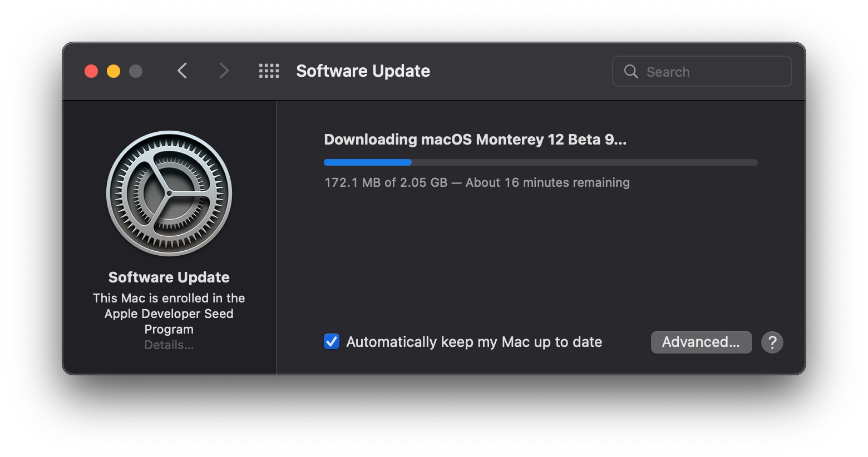Click the gray zoom window button
This screenshot has height=457, width=868.
point(136,71)
